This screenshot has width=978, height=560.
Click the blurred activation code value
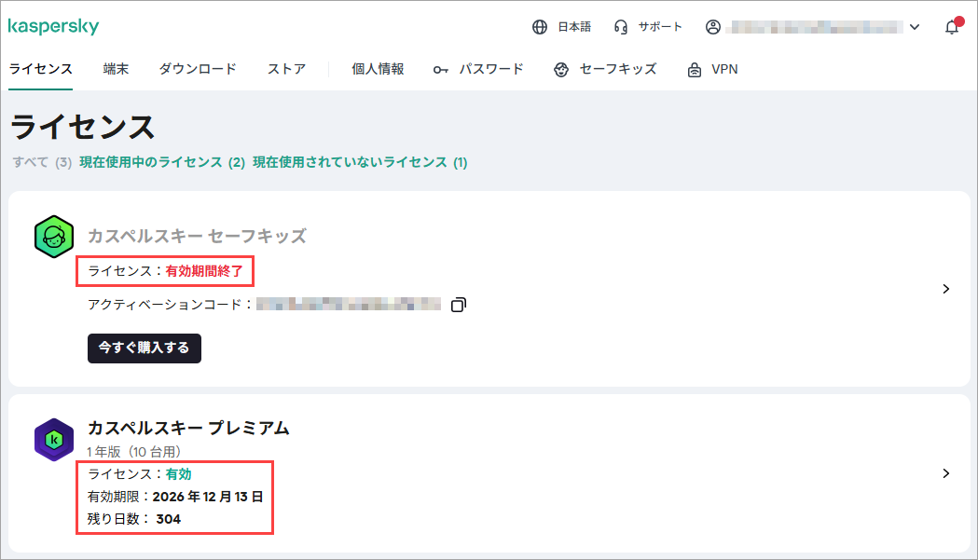pyautogui.click(x=349, y=305)
